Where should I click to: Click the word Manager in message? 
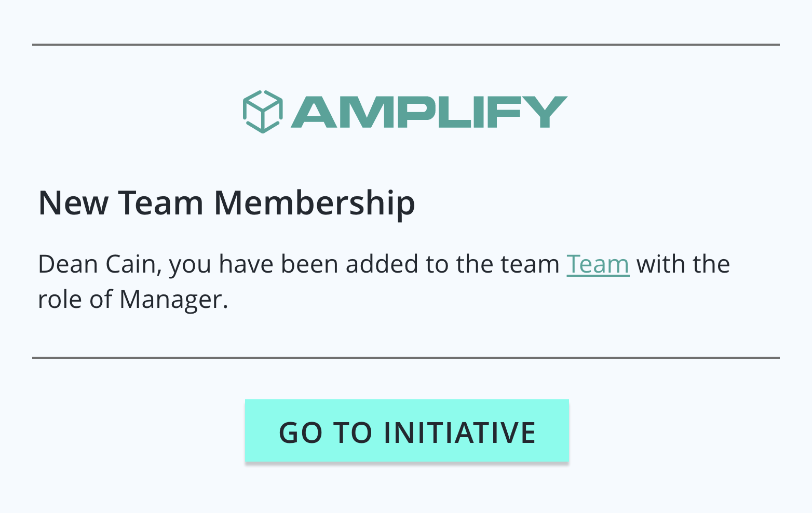tap(174, 300)
